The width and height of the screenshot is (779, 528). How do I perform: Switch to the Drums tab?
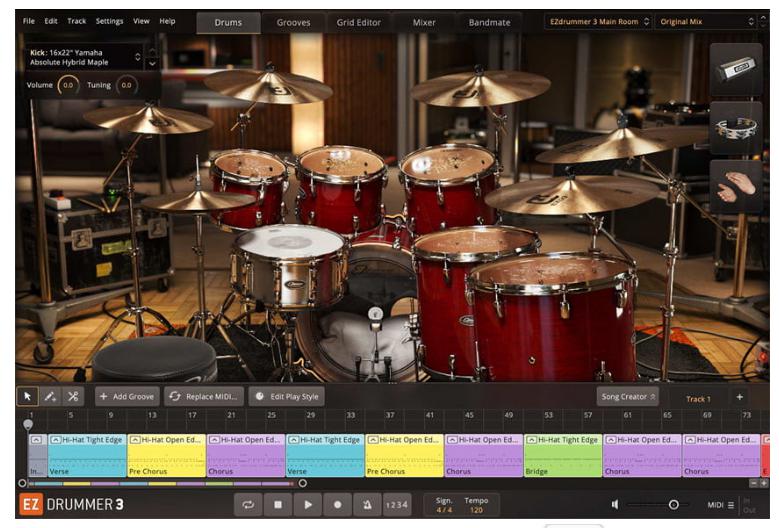(x=228, y=22)
